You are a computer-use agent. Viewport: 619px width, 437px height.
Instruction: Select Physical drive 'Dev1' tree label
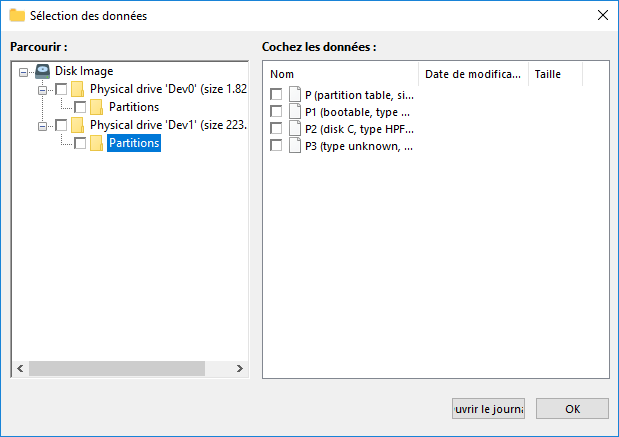pyautogui.click(x=168, y=125)
